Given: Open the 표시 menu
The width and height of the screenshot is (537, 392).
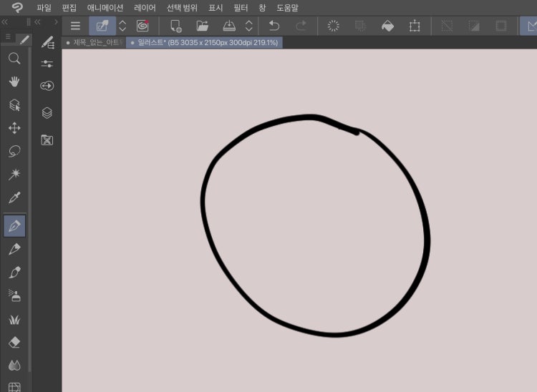Looking at the screenshot, I should 216,8.
